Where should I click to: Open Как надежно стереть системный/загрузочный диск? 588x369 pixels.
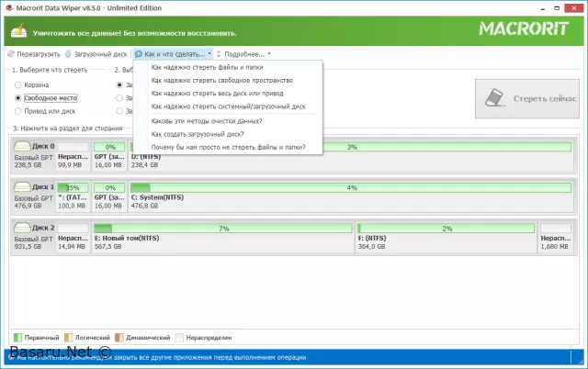tap(228, 106)
